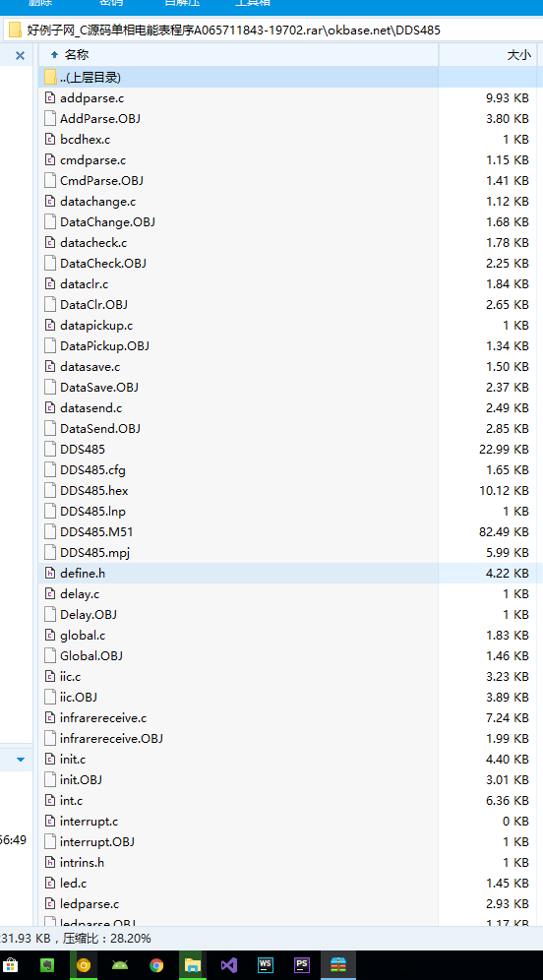The width and height of the screenshot is (543, 980).
Task: Click the PS IDE taskbar icon
Action: (302, 965)
